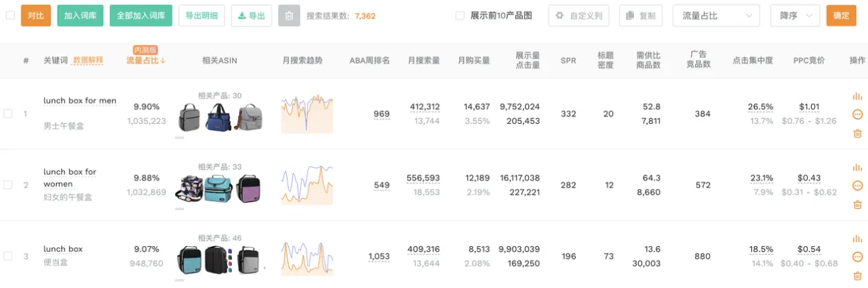Open the 数据解释 link in header
Viewport: 868px width, 288px height.
click(x=88, y=60)
